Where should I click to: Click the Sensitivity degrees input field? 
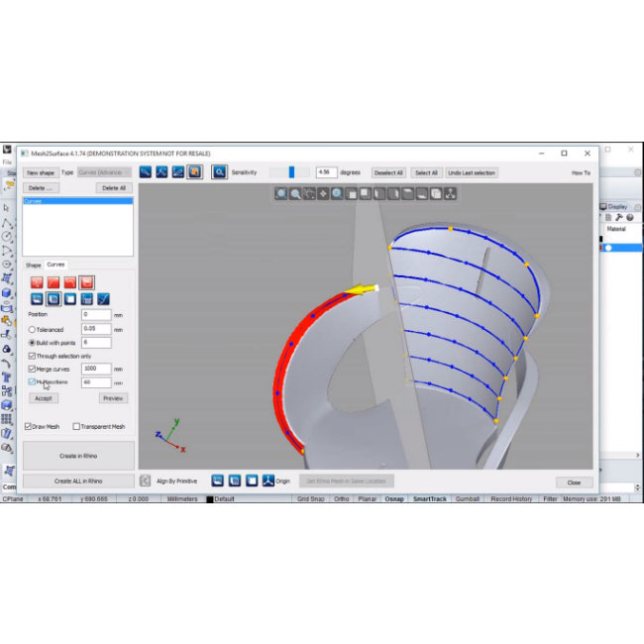pyautogui.click(x=327, y=172)
